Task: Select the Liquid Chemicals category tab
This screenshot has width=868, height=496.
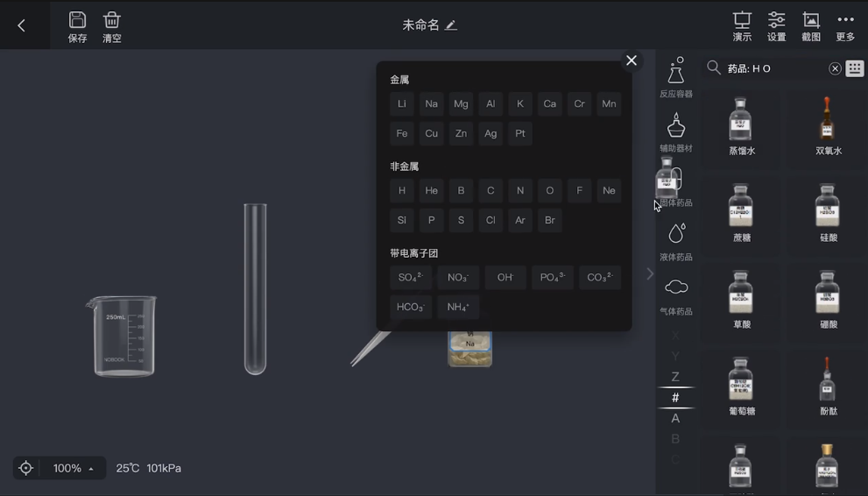Action: pos(675,241)
